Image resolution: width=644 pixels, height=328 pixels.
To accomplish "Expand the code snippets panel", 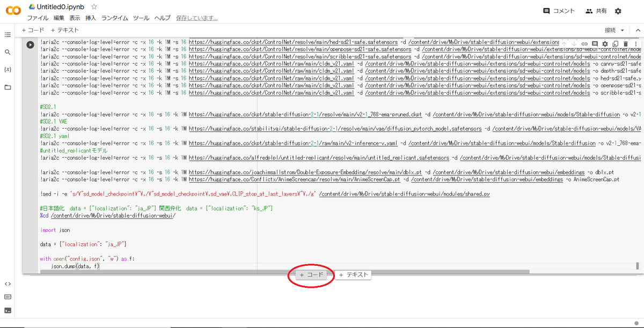I will 8,282.
